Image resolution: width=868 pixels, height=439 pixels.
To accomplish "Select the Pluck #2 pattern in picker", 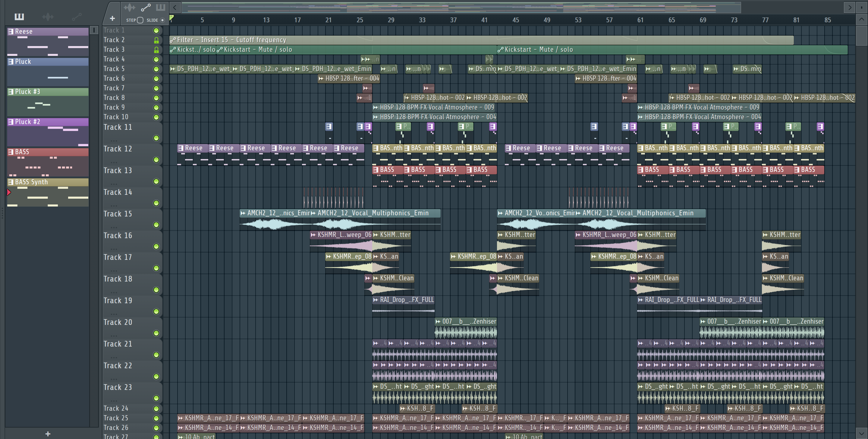I will [48, 132].
